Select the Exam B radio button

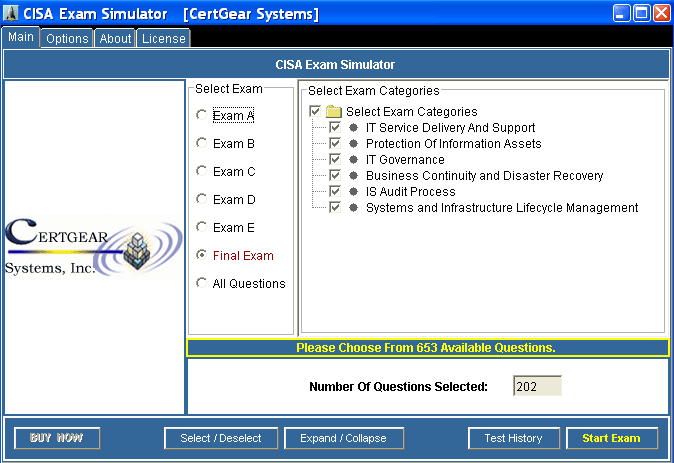coord(201,143)
